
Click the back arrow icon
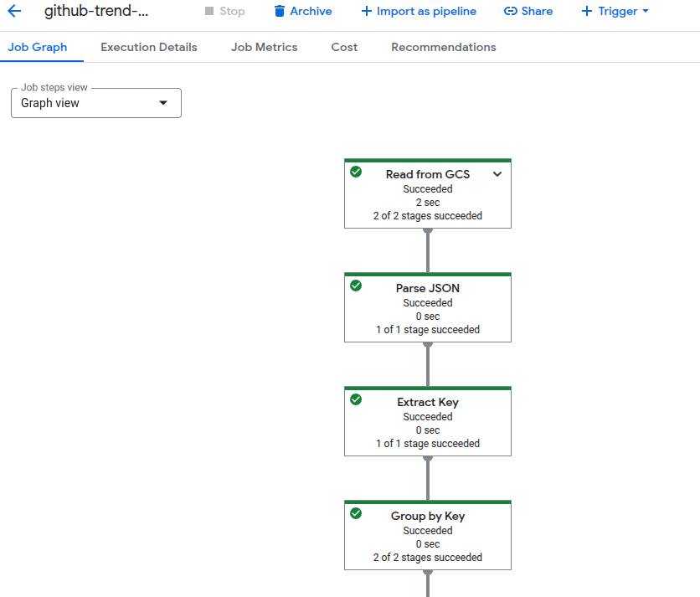[x=14, y=12]
